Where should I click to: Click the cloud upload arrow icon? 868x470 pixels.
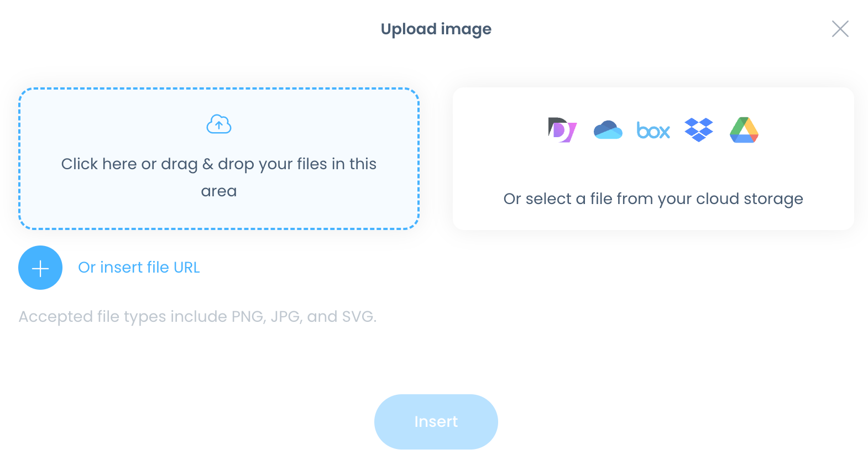pos(219,124)
